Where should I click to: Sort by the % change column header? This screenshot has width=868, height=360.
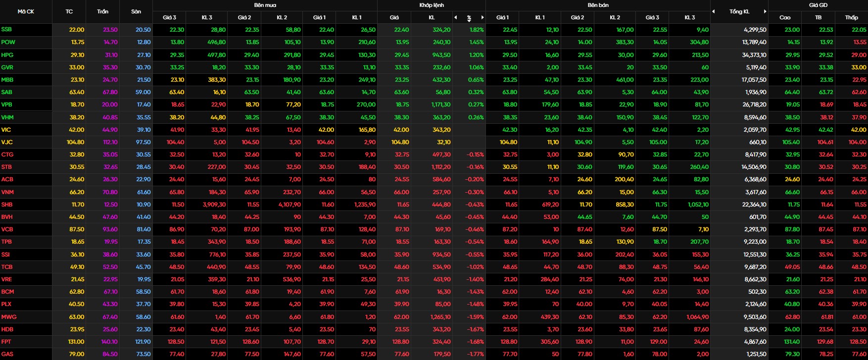pos(469,18)
